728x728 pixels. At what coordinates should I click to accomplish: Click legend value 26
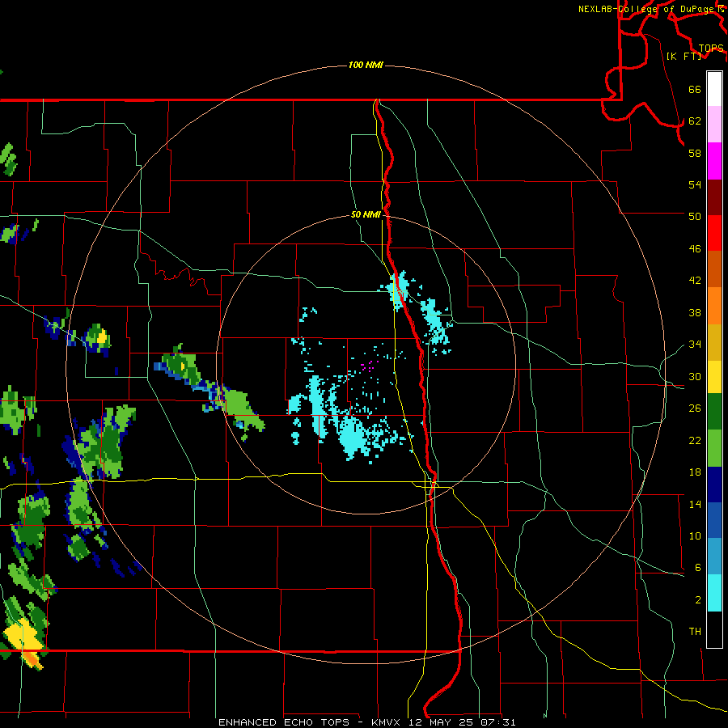[x=695, y=408]
